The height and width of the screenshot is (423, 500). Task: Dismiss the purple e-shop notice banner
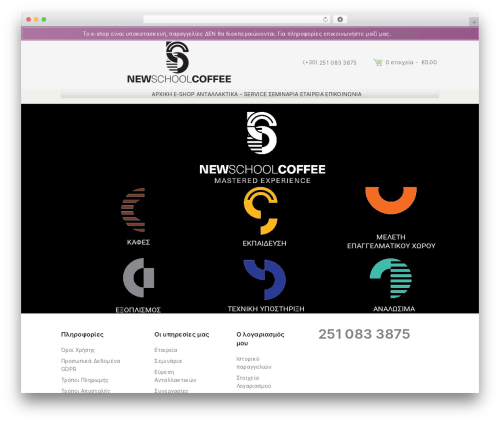[405, 34]
